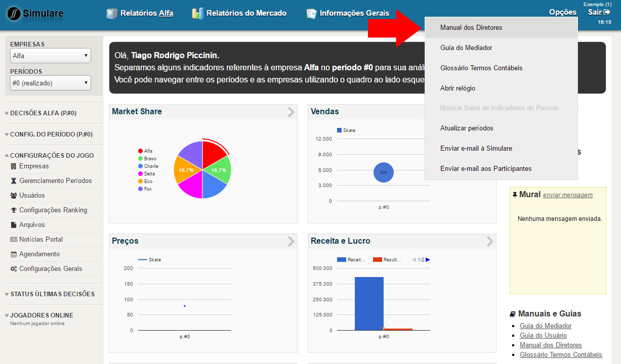
Task: Open Market Share details chevron arrow
Action: pyautogui.click(x=291, y=112)
